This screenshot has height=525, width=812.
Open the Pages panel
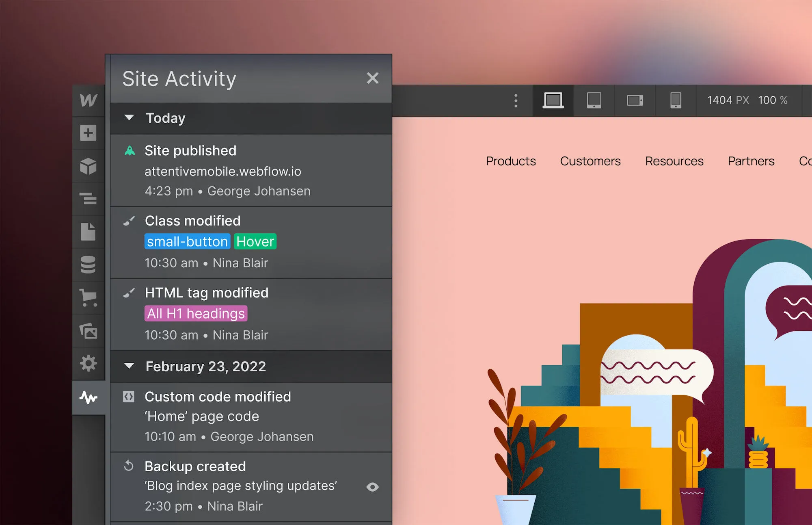[88, 232]
